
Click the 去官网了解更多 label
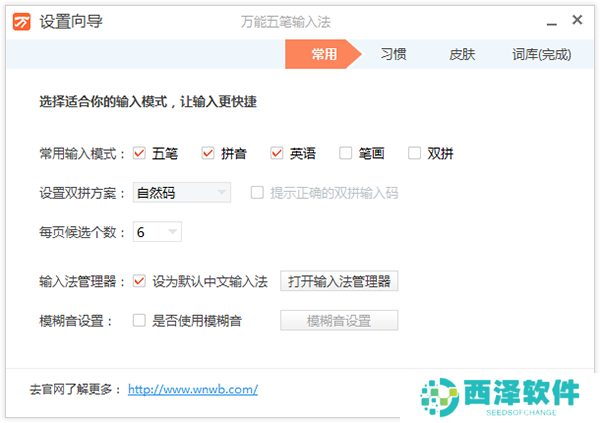click(75, 390)
